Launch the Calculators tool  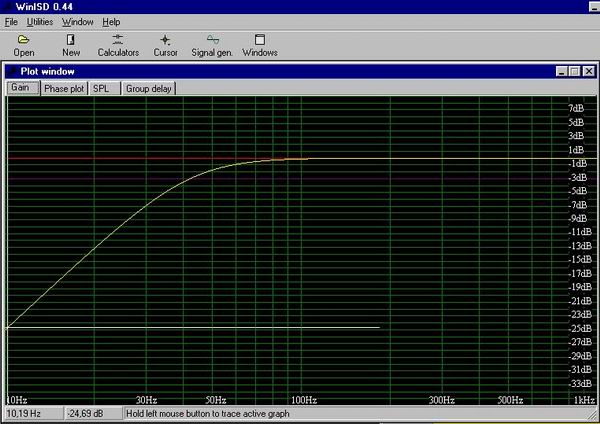(x=118, y=46)
